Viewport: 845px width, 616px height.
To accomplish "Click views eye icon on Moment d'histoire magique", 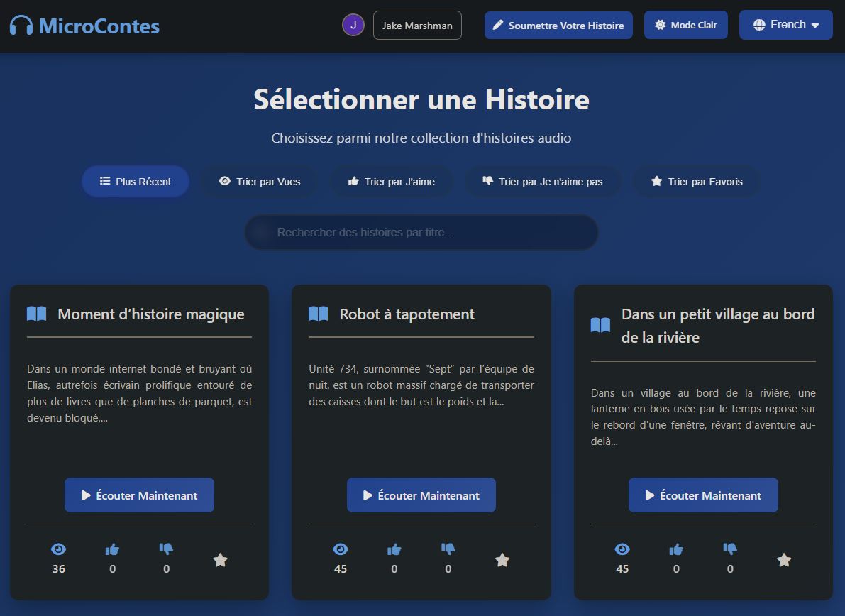I will [58, 549].
